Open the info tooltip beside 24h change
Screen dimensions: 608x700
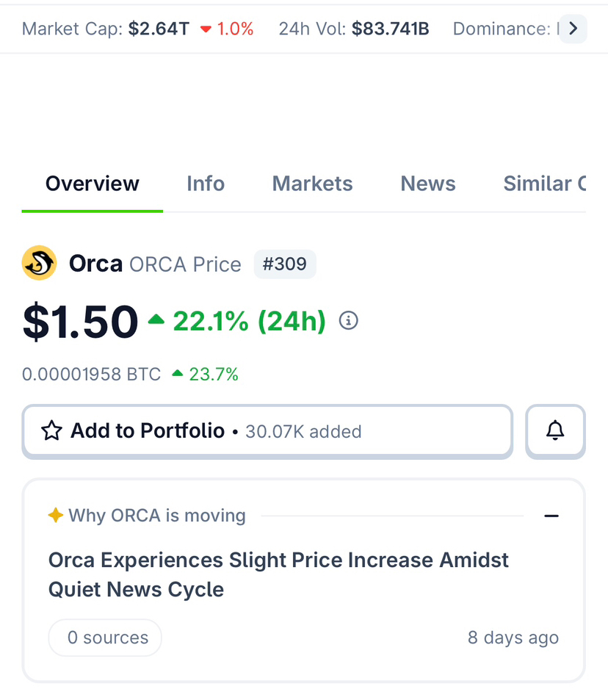coord(348,321)
